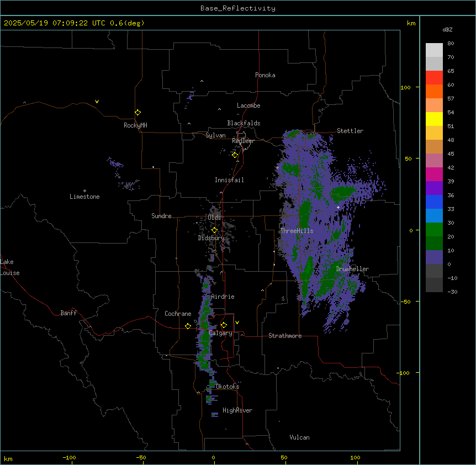Image resolution: width=476 pixels, height=465 pixels.
Task: Click the Innisfail label
Action: click(x=229, y=180)
